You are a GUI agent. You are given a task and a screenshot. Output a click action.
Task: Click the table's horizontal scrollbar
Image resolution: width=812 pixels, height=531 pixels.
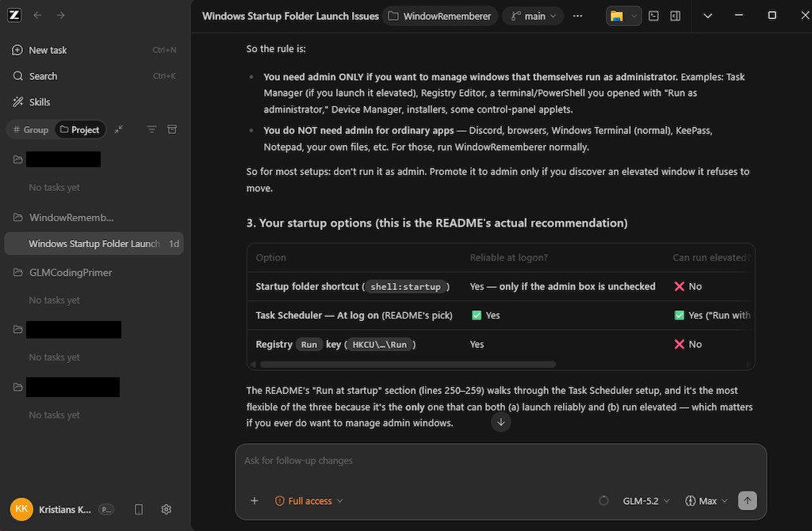[x=408, y=365]
